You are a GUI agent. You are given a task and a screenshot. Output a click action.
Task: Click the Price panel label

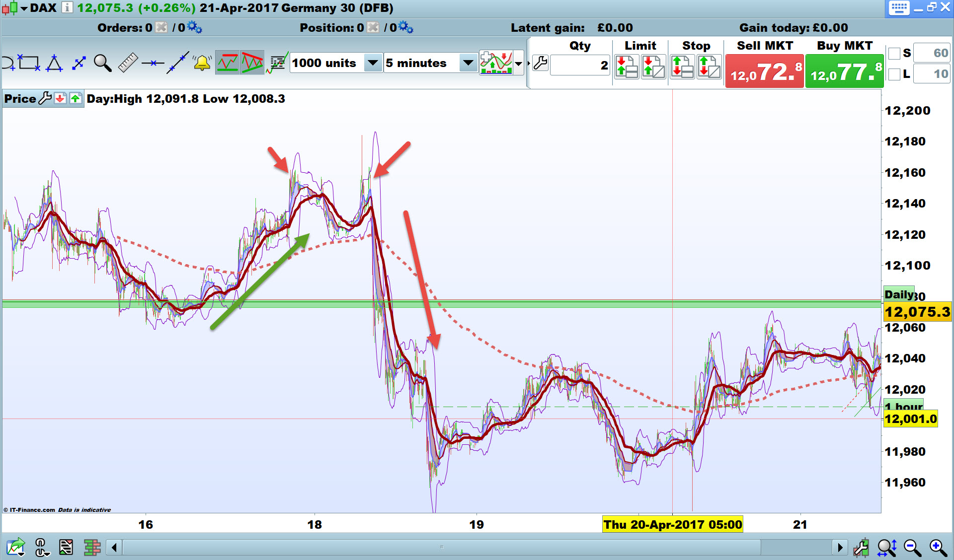[x=20, y=99]
